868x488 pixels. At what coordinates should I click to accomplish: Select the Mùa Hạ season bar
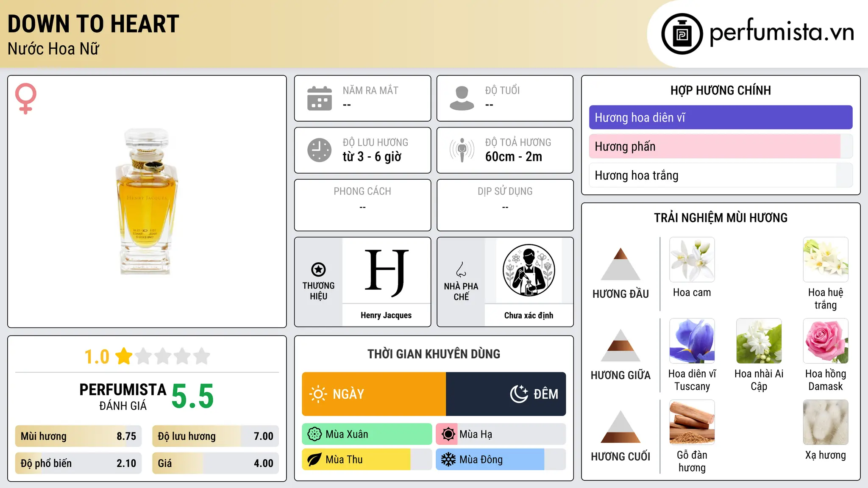click(501, 434)
